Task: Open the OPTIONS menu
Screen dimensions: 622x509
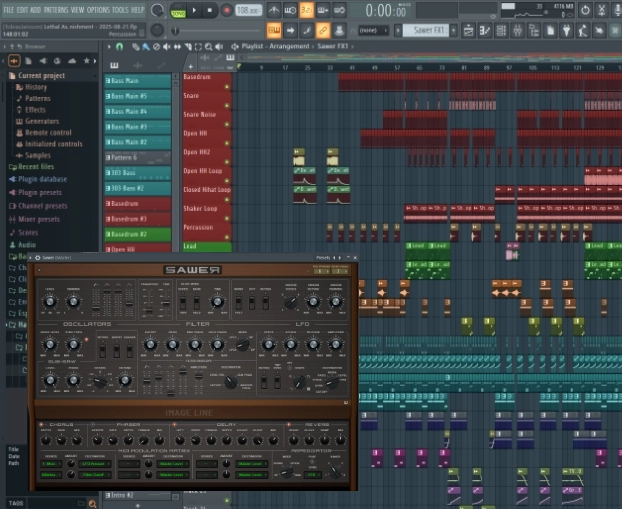Action: [98, 10]
